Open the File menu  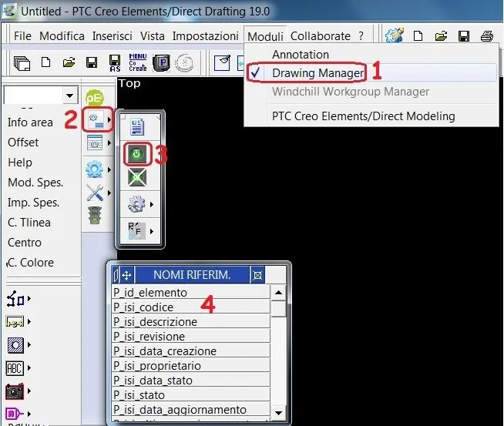(x=22, y=36)
